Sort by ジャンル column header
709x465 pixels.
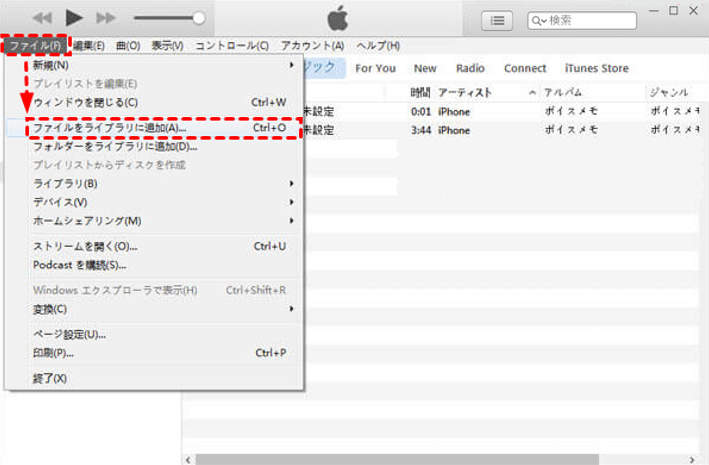[669, 93]
